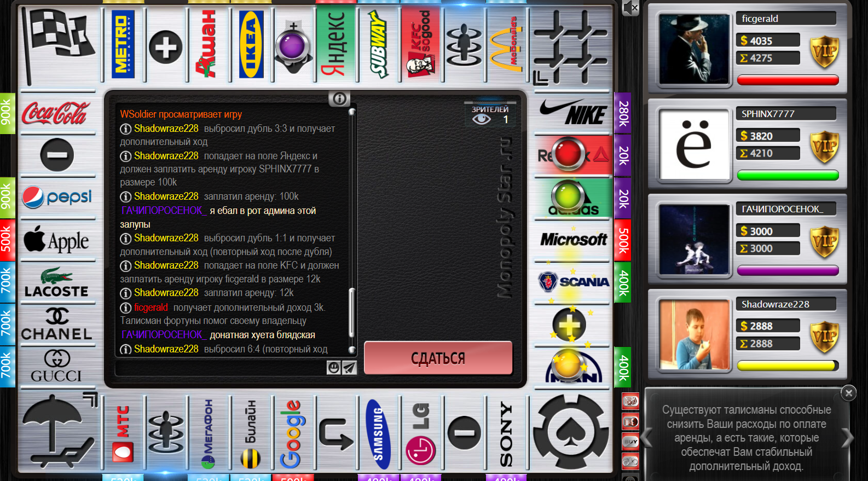Click the McDonald's board cell

(x=506, y=45)
